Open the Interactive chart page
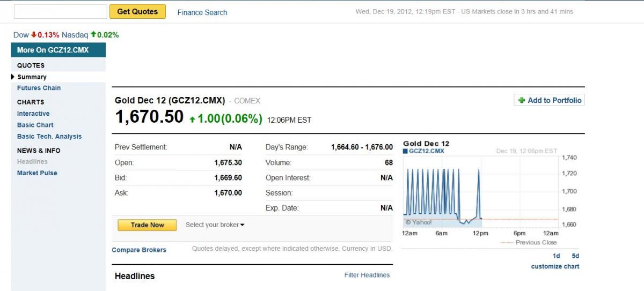The image size is (644, 291). tap(33, 114)
